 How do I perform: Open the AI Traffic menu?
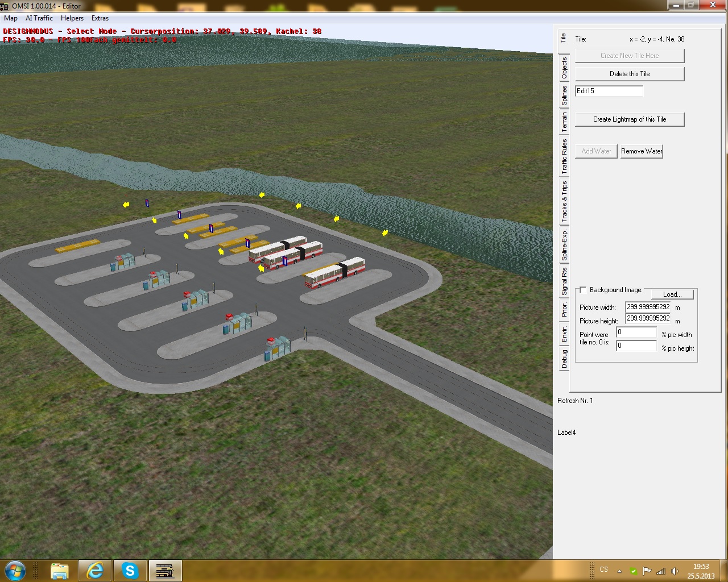39,18
